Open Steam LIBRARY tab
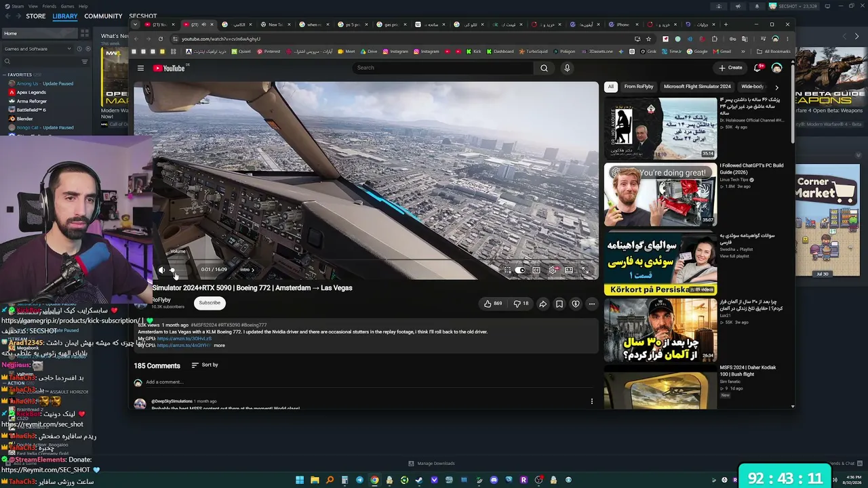This screenshot has width=868, height=488. click(65, 16)
